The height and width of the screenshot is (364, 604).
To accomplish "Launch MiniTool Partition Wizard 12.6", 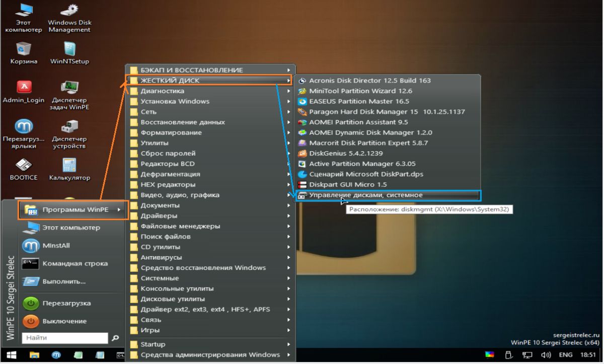I will (x=387, y=91).
